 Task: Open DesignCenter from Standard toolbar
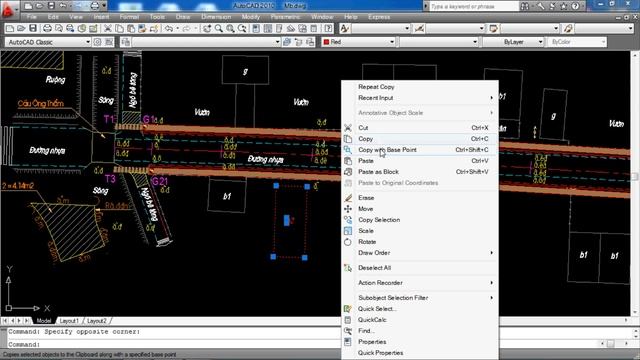pyautogui.click(x=268, y=28)
